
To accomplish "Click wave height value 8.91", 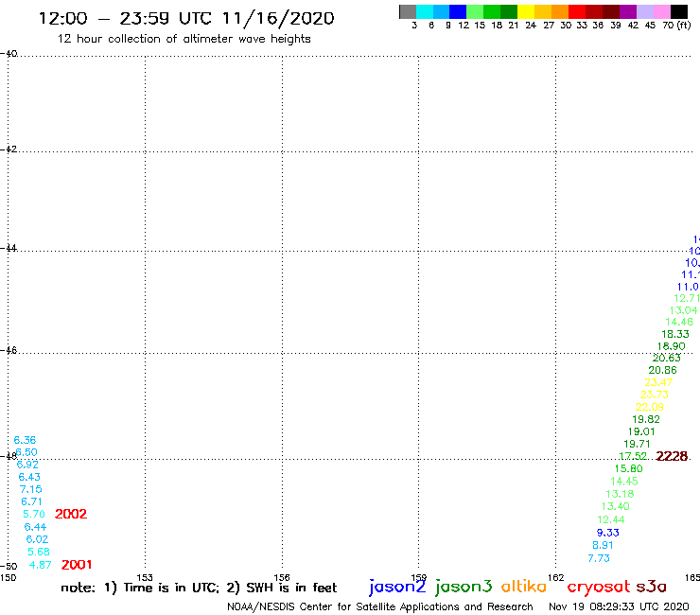I will [603, 545].
